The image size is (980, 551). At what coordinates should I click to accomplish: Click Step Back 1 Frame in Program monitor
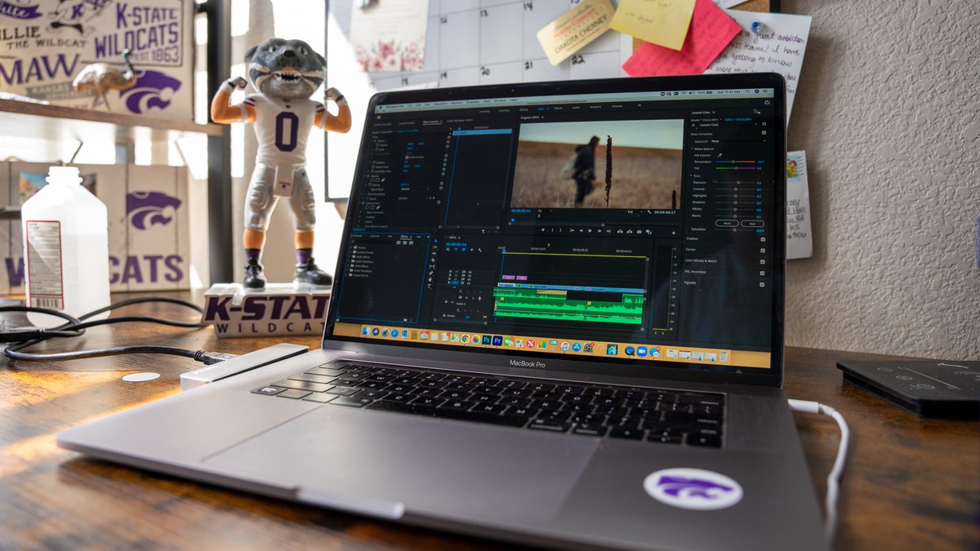(581, 231)
